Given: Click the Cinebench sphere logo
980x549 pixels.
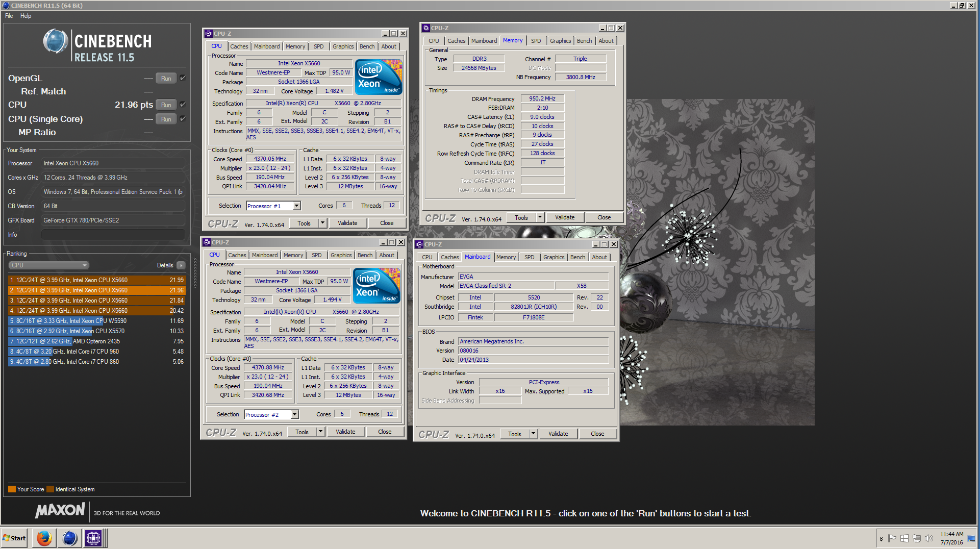Looking at the screenshot, I should [56, 41].
